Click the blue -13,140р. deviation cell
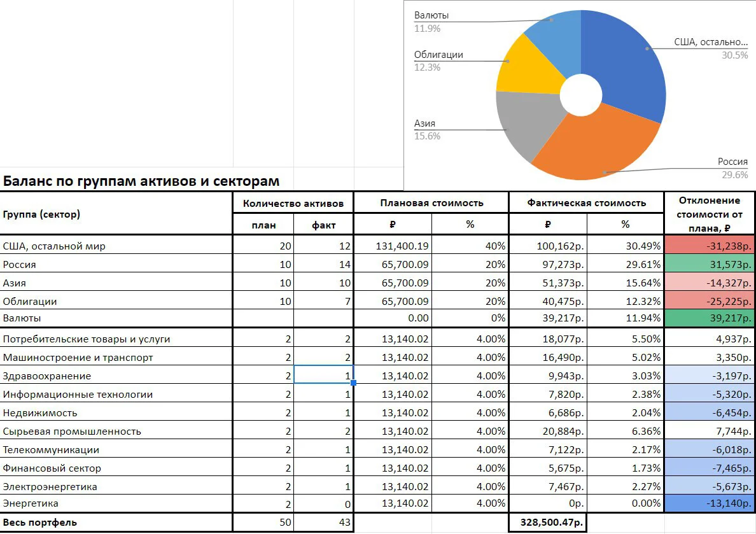Viewport: 756px width, 534px height. (x=710, y=503)
